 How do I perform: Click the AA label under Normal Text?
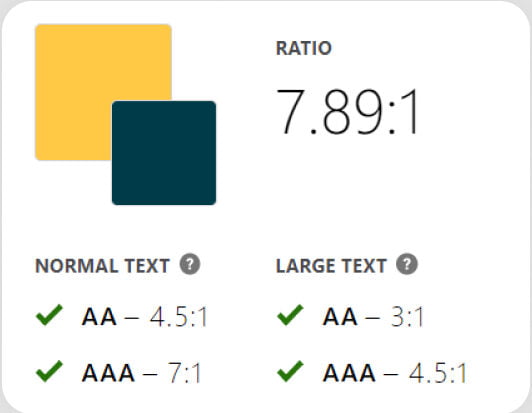point(99,317)
